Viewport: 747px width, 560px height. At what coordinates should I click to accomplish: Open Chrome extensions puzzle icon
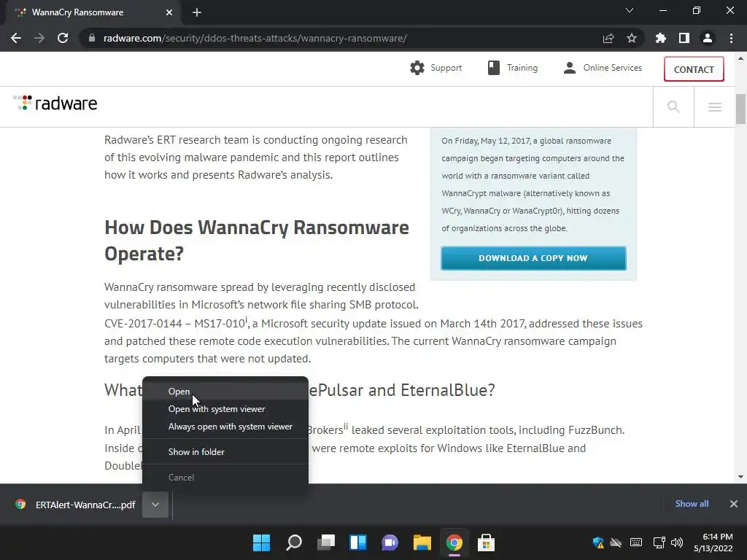coord(661,38)
